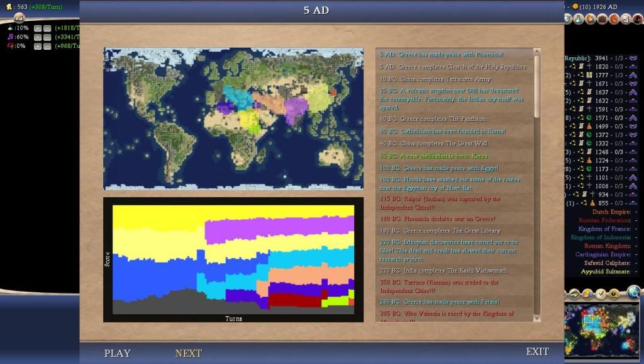The image size is (644, 364).
Task: Click Kingdom of France in the scoreboard
Action: [x=604, y=229]
